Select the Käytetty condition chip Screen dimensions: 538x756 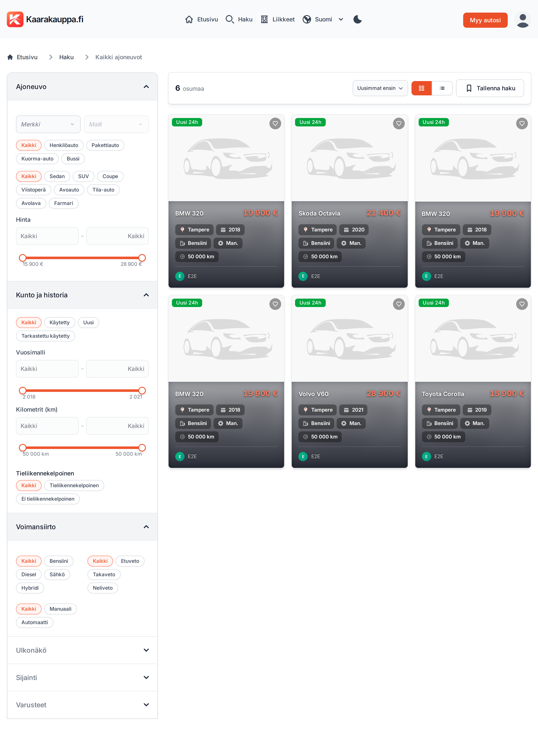pos(60,323)
